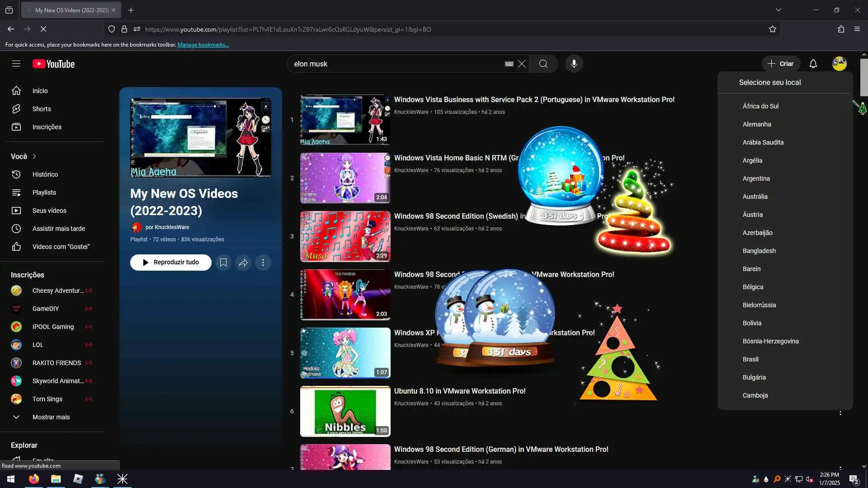Screen dimensions: 868x488
Task: Open Firefox from the Windows taskbar
Action: pyautogui.click(x=34, y=479)
